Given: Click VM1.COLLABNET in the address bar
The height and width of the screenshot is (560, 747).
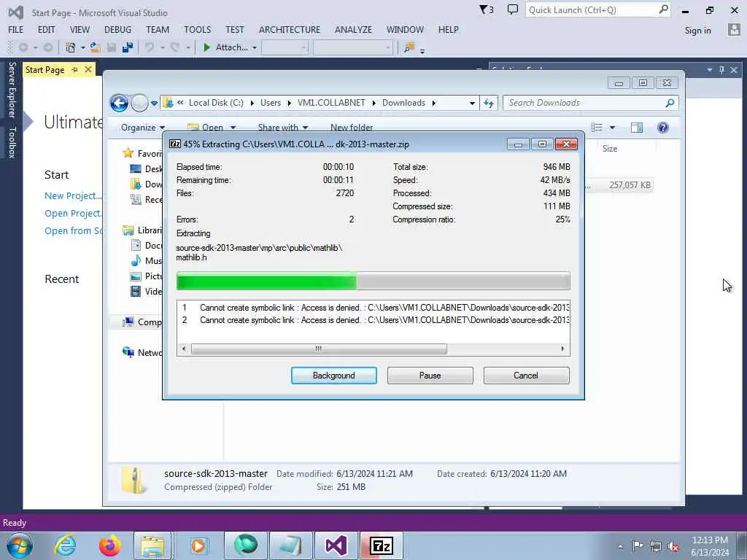Looking at the screenshot, I should [331, 103].
